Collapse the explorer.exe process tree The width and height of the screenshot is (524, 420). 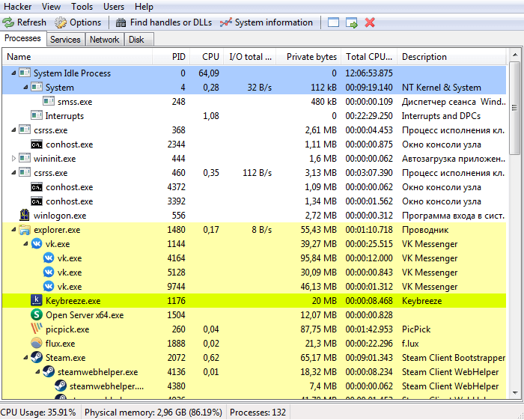click(x=14, y=230)
